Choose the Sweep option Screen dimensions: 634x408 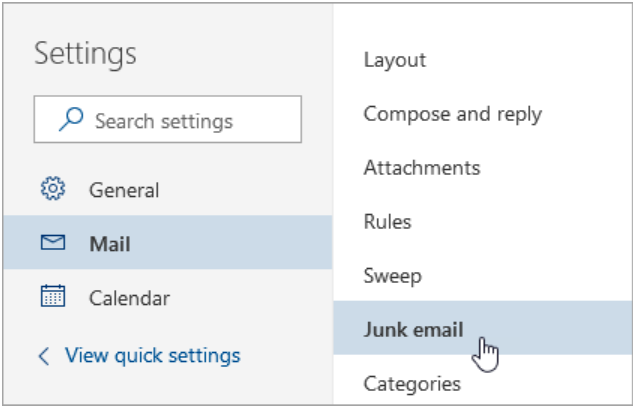pyautogui.click(x=392, y=276)
